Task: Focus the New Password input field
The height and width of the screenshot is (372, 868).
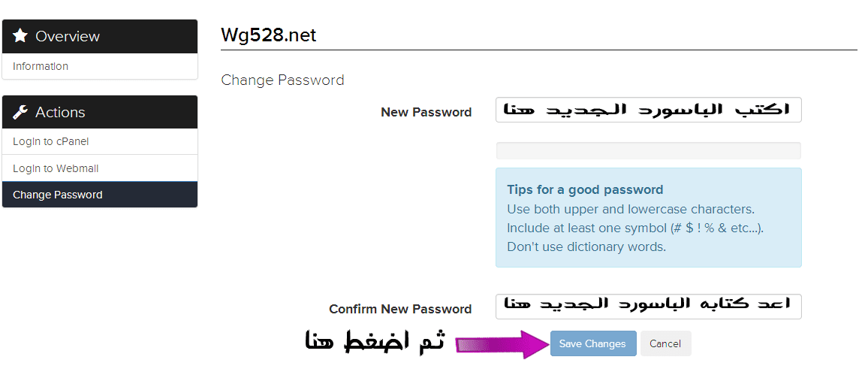Action: [x=648, y=110]
